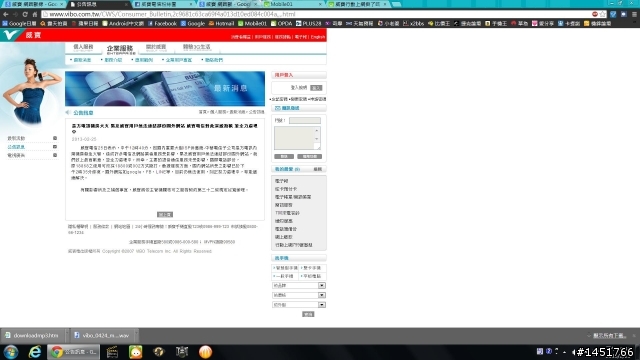Open the x2bbs bookmark
This screenshot has height=360, width=640.
pos(413,24)
